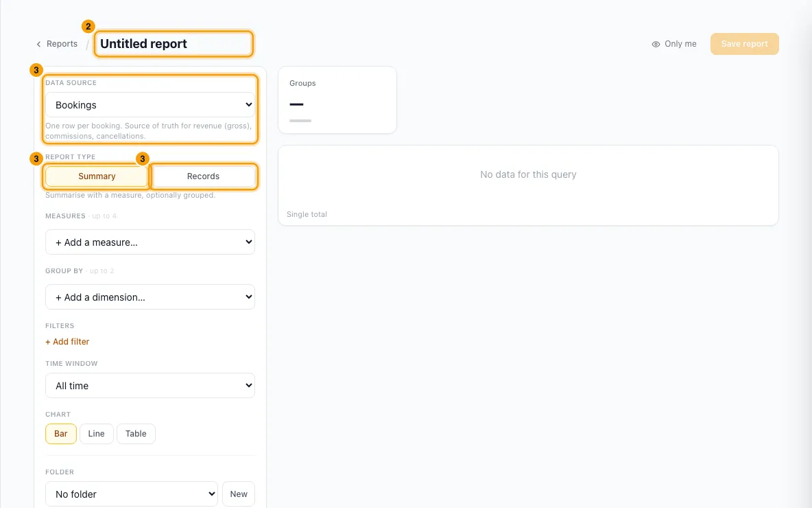Choose the Line chart option
Viewport: 812px width, 508px height.
click(x=96, y=434)
